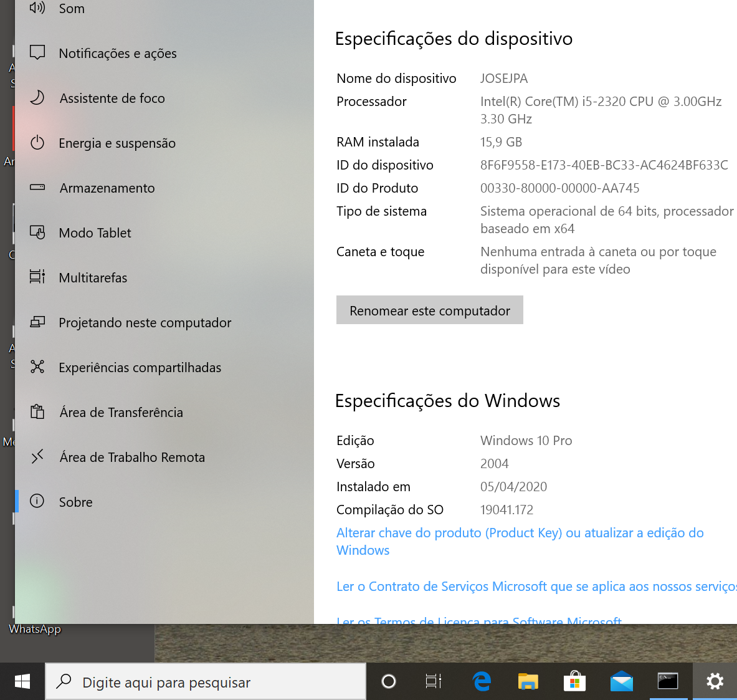
Task: Click the Notificações e ações icon
Action: coord(37,53)
